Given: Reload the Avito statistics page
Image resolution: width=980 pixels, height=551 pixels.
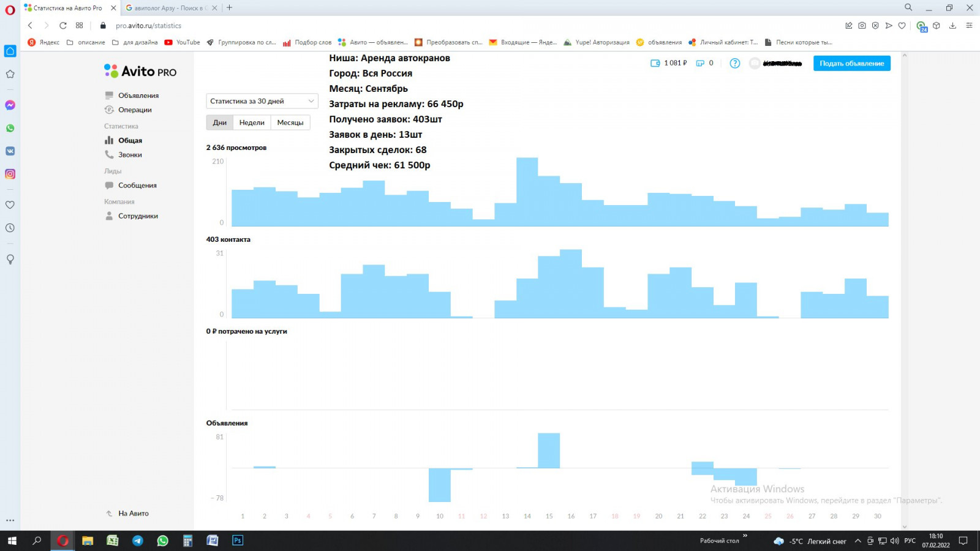Looking at the screenshot, I should tap(62, 26).
